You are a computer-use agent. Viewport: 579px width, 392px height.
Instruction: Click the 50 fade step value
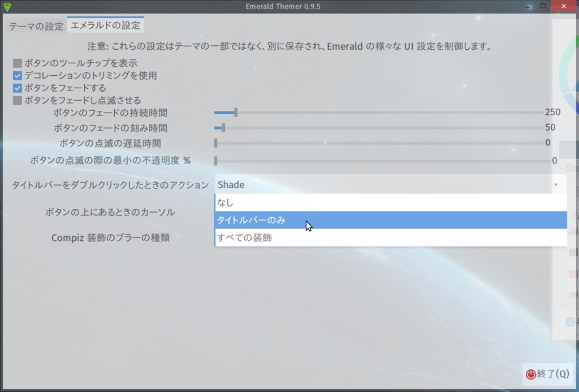click(x=550, y=127)
